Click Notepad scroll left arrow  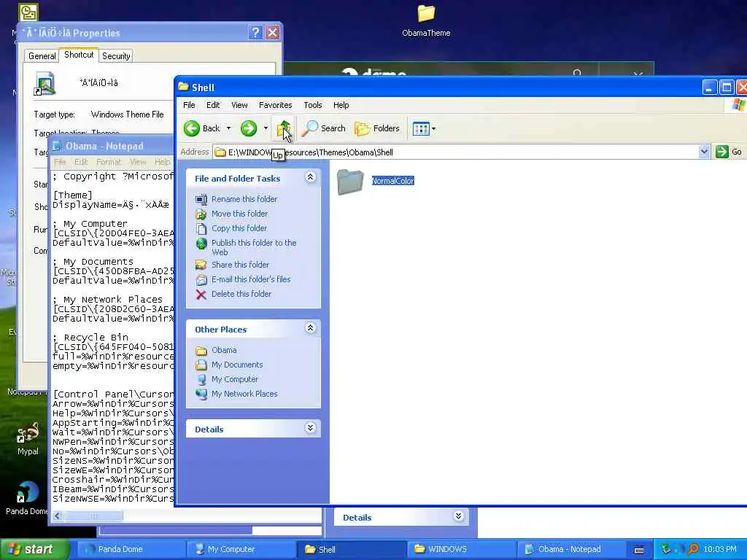click(58, 516)
